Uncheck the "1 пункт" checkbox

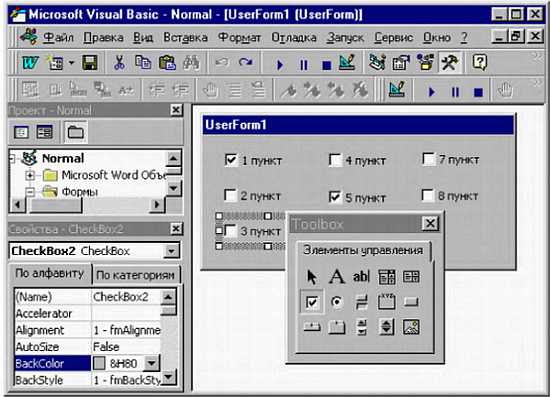tap(231, 160)
